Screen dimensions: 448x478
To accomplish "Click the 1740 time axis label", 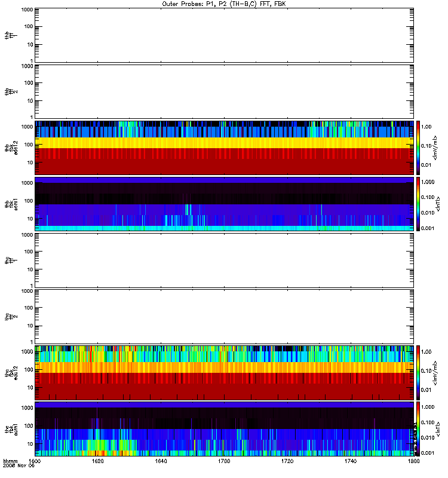I will tap(351, 461).
